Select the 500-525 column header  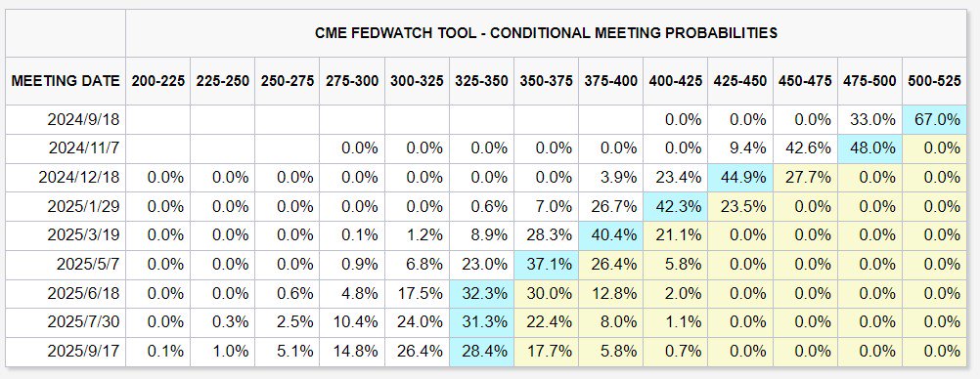(934, 81)
